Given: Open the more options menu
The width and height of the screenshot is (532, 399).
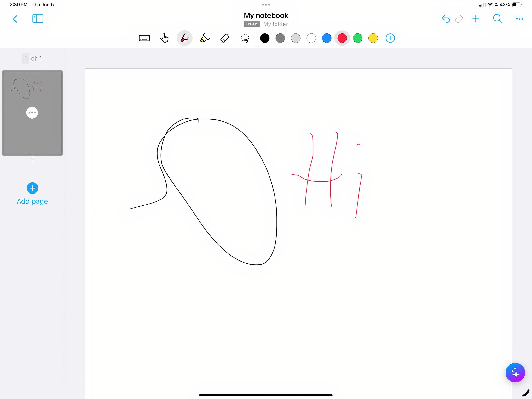Looking at the screenshot, I should click(519, 19).
